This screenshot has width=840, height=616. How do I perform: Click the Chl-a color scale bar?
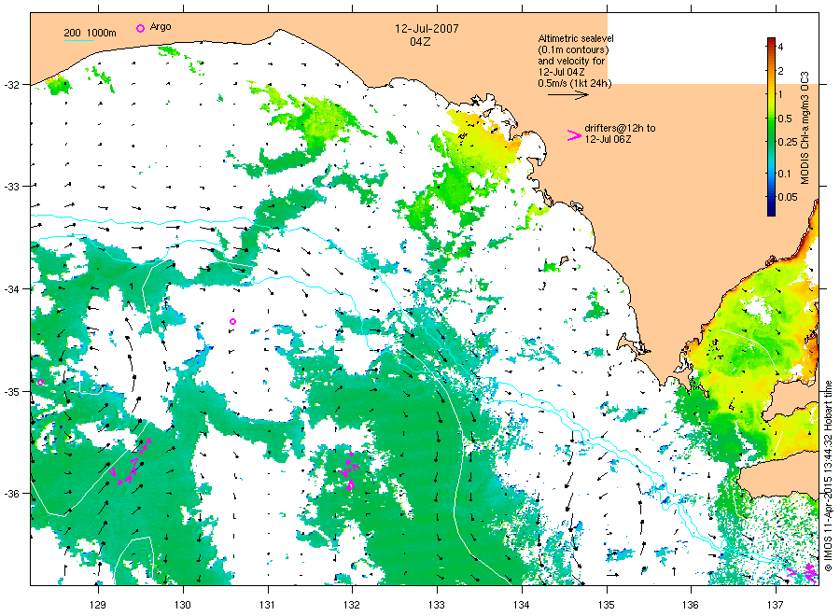[771, 126]
